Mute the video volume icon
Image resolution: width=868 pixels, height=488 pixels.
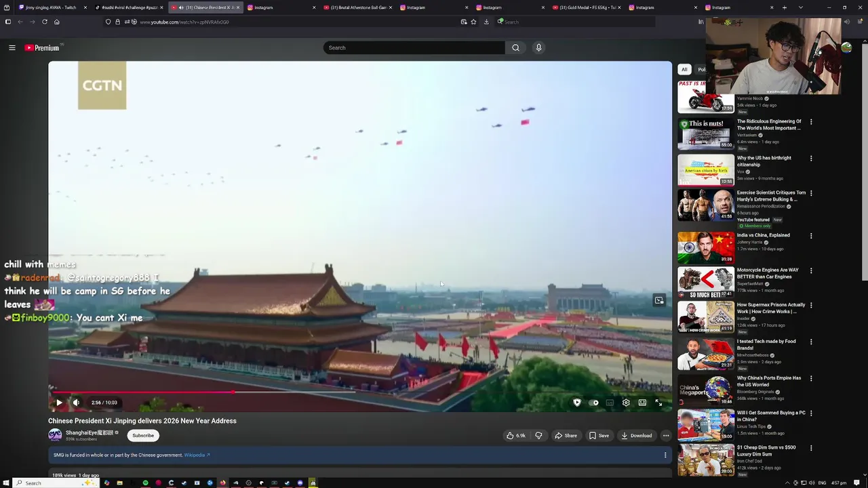point(76,403)
